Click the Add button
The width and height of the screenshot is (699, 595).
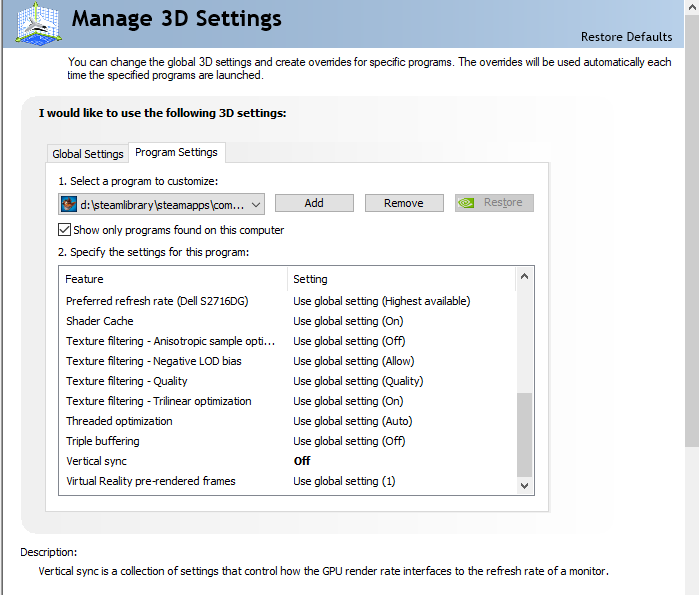coord(314,203)
